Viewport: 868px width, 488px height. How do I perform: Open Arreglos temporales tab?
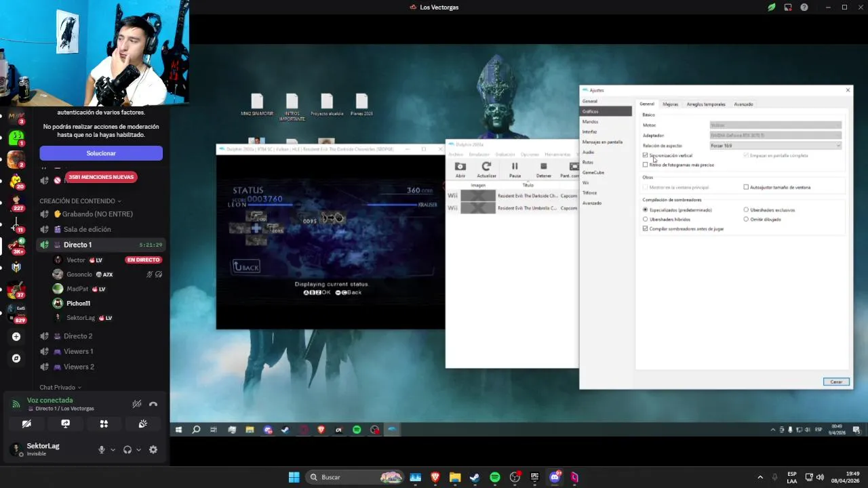[x=706, y=104]
